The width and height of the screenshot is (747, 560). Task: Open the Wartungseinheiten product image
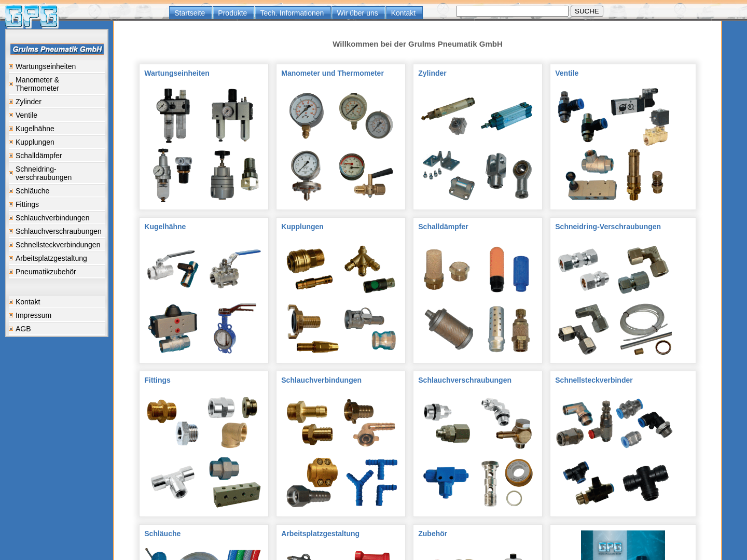click(x=203, y=145)
